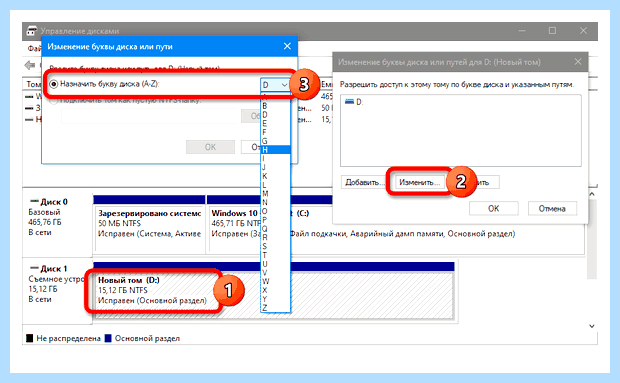Choose letter N in the drive letter list
The width and height of the screenshot is (620, 383).
coord(275,202)
